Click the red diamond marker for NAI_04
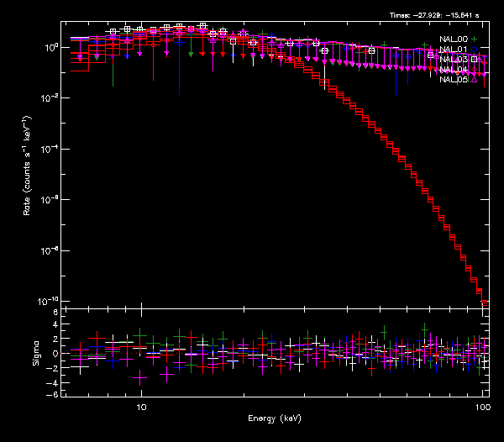Screen dimensions: 504x442 (475, 69)
